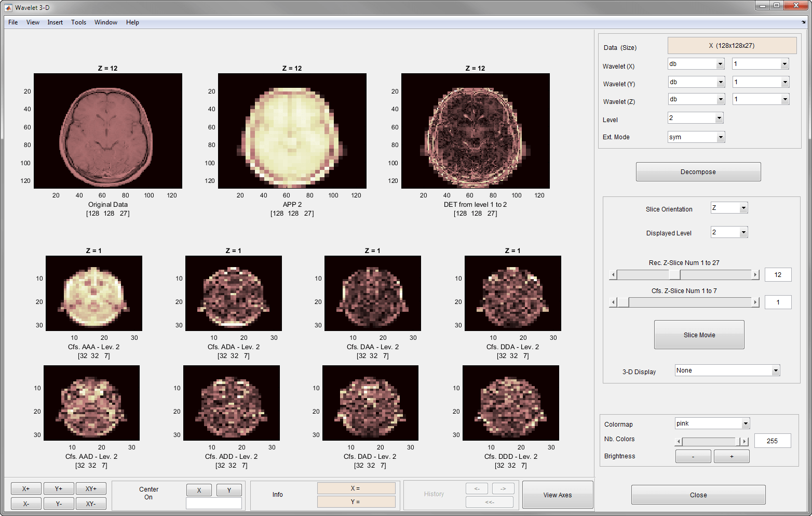The height and width of the screenshot is (516, 812).
Task: Increase brightness with the plus button
Action: click(x=732, y=456)
